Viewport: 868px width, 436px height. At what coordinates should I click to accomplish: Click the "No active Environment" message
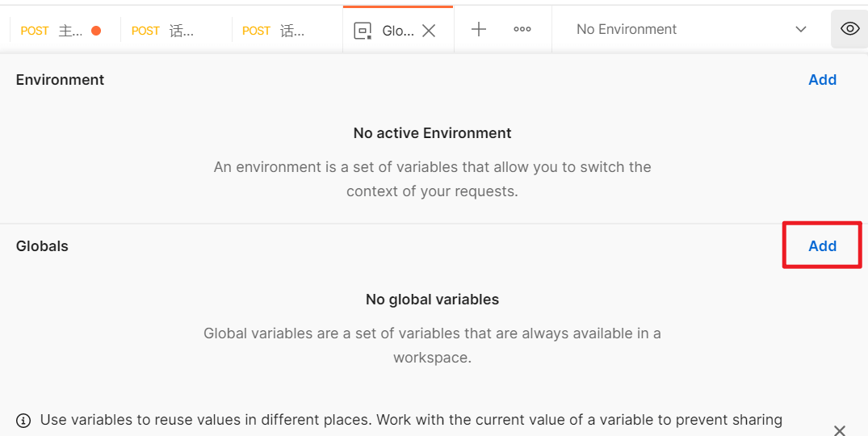tap(432, 133)
